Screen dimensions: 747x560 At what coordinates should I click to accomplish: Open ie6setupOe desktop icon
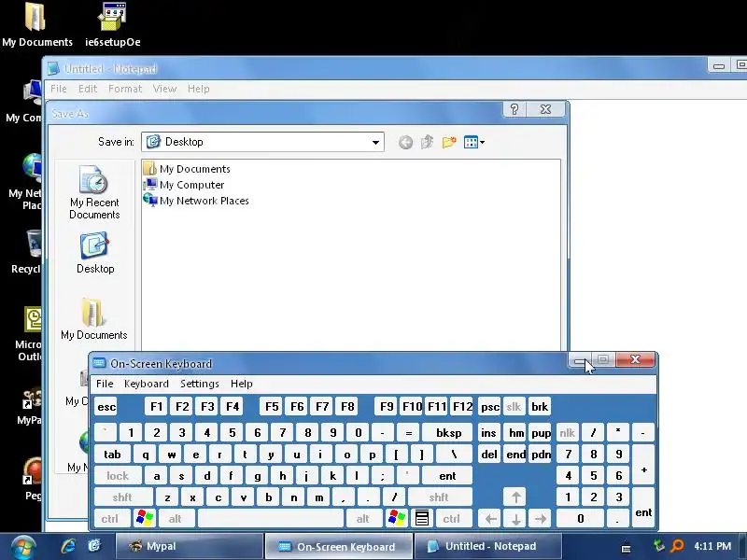coord(112,24)
